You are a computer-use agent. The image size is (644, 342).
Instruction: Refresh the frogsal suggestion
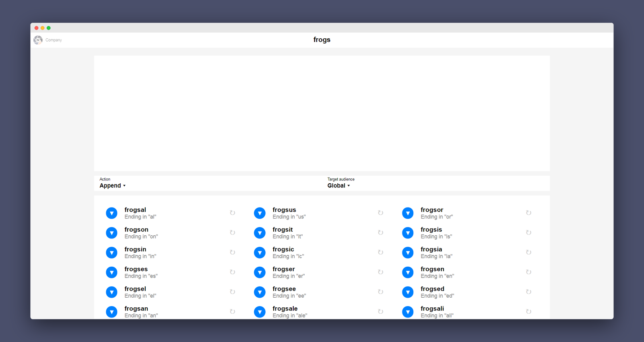[232, 213]
